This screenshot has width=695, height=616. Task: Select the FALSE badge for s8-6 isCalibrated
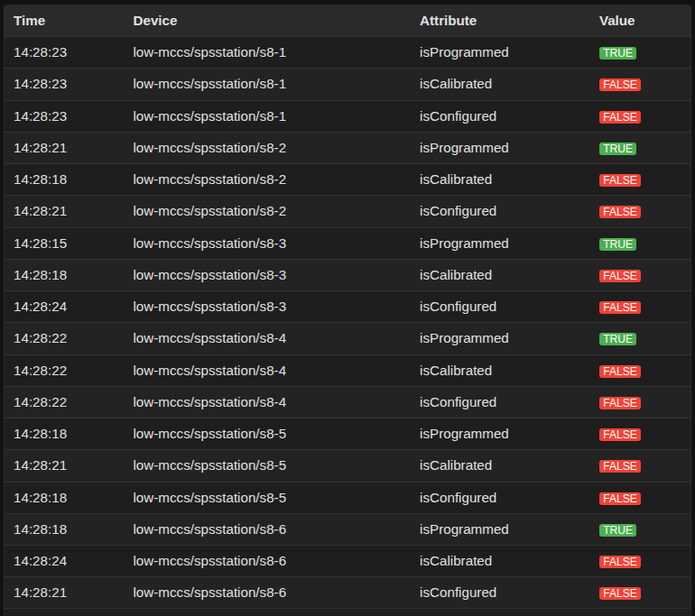(620, 562)
